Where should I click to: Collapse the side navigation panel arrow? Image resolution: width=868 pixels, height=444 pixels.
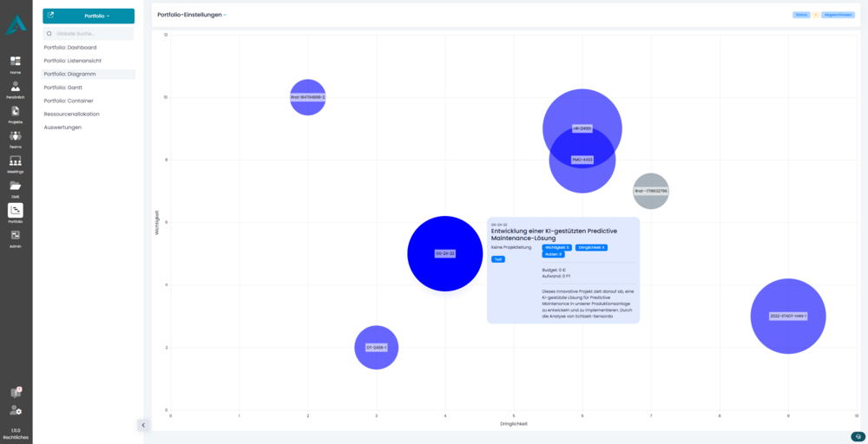143,425
